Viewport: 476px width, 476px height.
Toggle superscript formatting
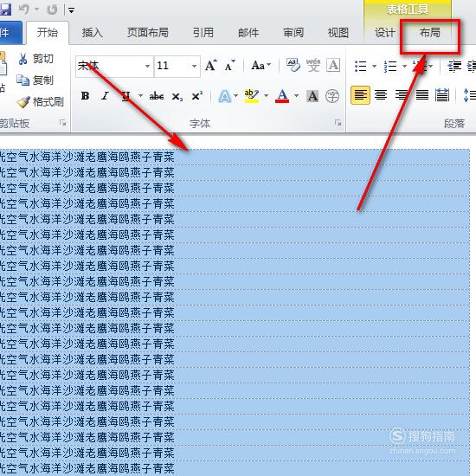point(197,96)
